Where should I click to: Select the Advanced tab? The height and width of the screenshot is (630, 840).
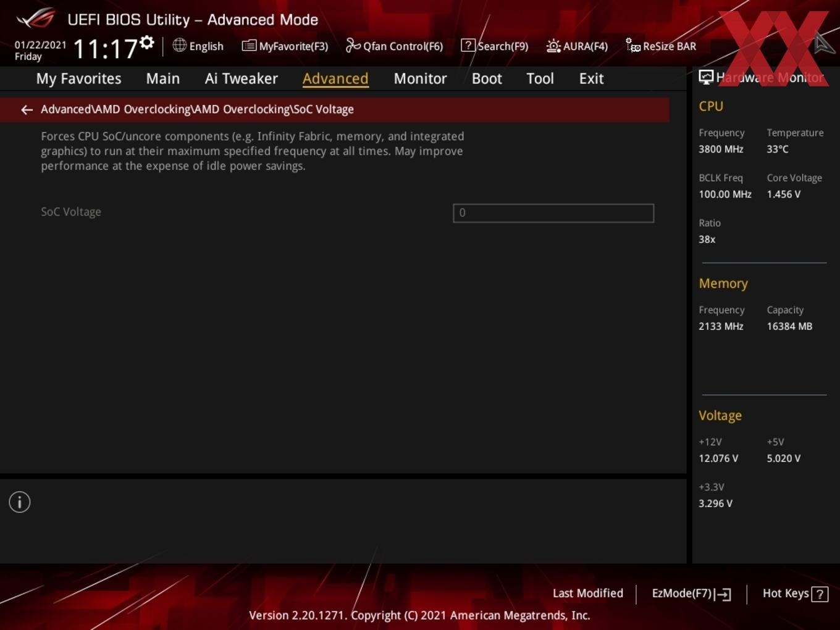pos(335,78)
